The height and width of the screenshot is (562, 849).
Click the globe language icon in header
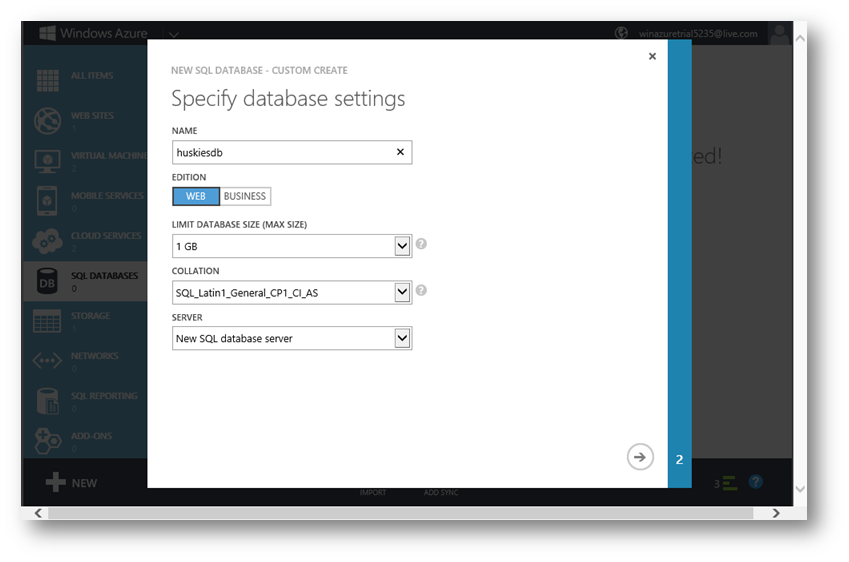(x=622, y=33)
